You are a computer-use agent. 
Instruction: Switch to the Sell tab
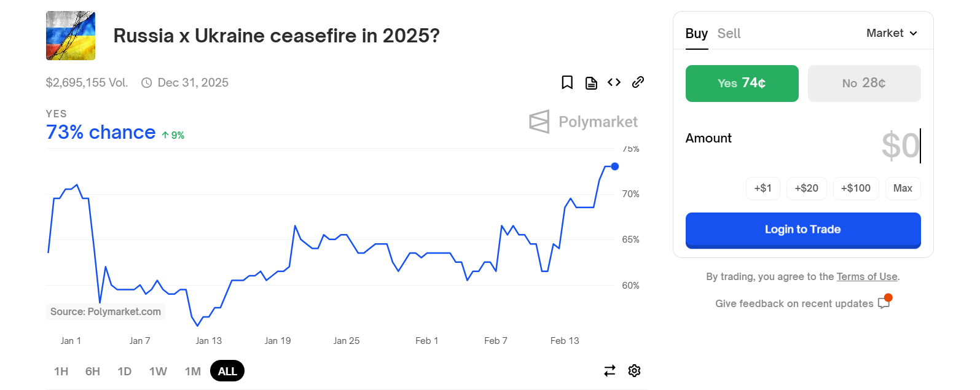(729, 34)
